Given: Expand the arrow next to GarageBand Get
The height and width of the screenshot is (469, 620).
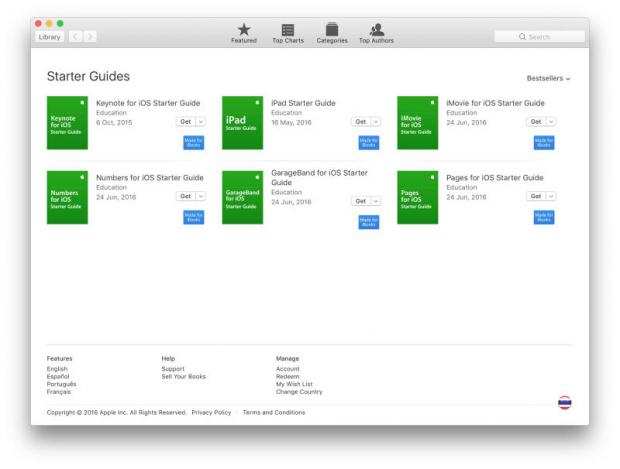Looking at the screenshot, I should pos(376,201).
